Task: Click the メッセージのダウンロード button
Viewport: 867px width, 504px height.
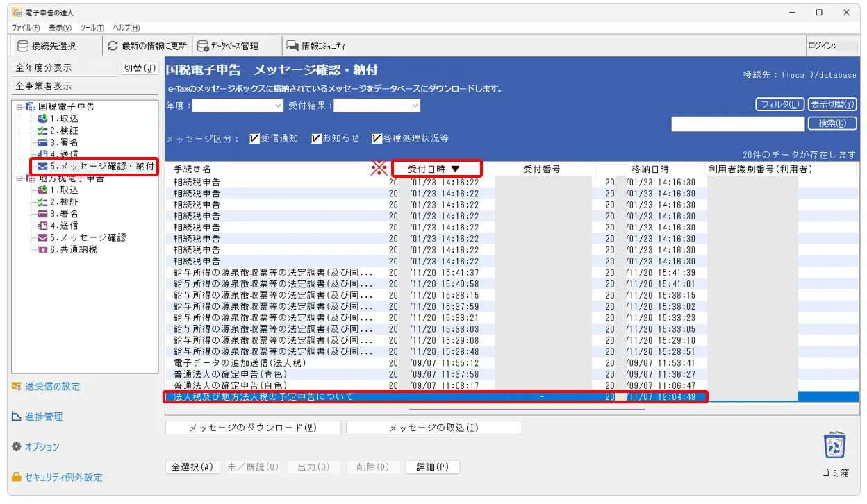Action: click(253, 428)
